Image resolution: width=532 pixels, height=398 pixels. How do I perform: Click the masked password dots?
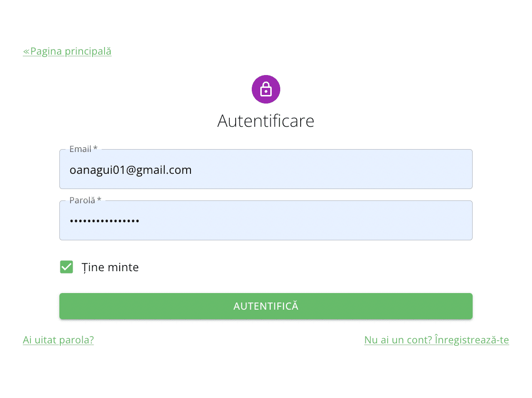(x=104, y=221)
